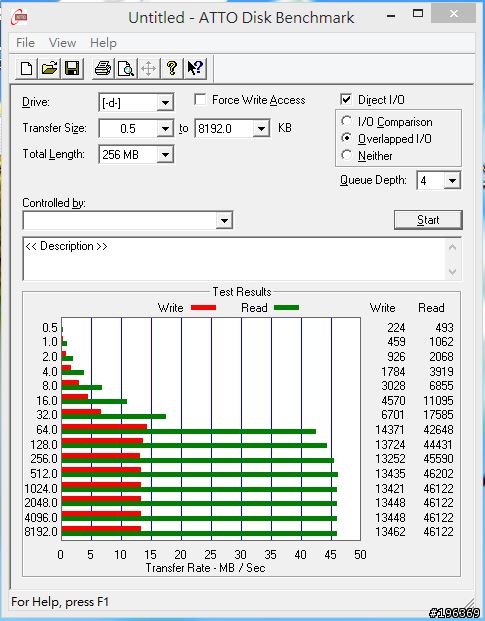This screenshot has height=621, width=485.
Task: Open the File menu
Action: pyautogui.click(x=25, y=42)
